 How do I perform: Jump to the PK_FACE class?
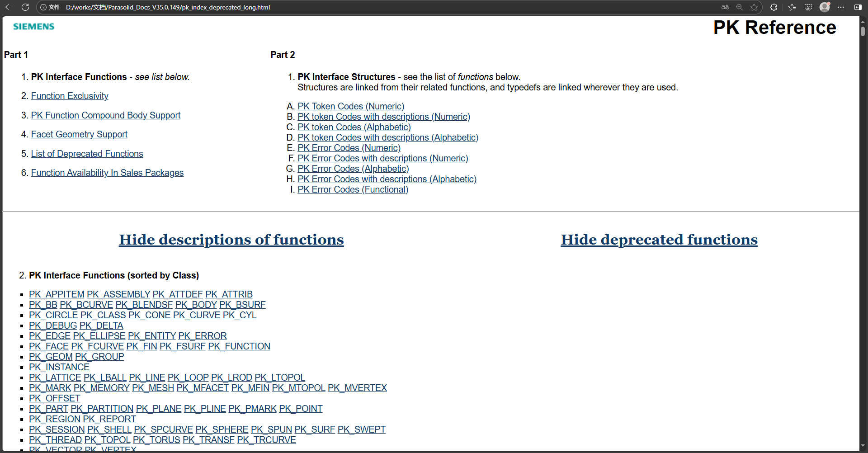pyautogui.click(x=49, y=346)
